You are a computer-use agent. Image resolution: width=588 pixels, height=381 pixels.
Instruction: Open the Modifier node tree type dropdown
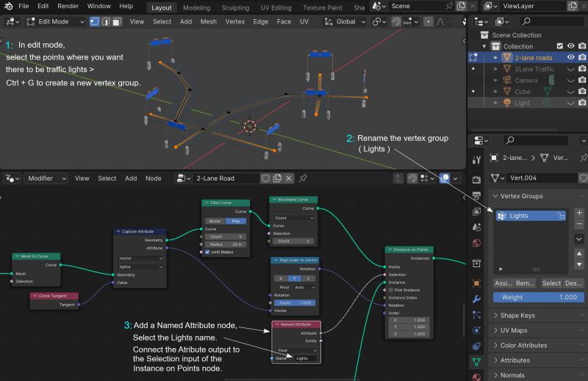click(46, 178)
